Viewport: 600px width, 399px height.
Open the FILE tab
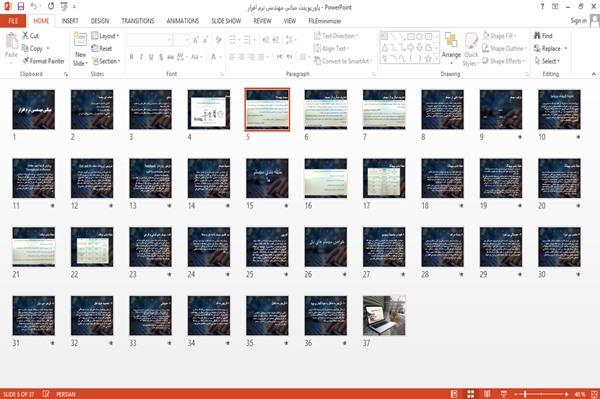pos(13,21)
